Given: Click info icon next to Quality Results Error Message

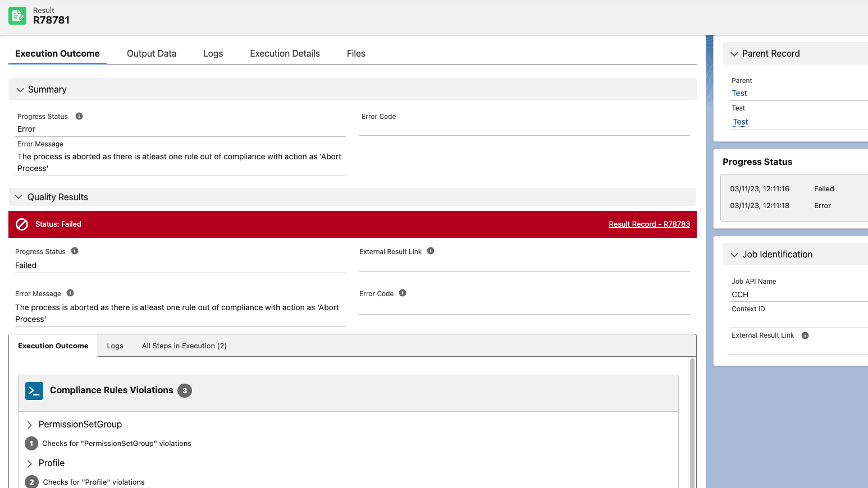Looking at the screenshot, I should pos(70,293).
